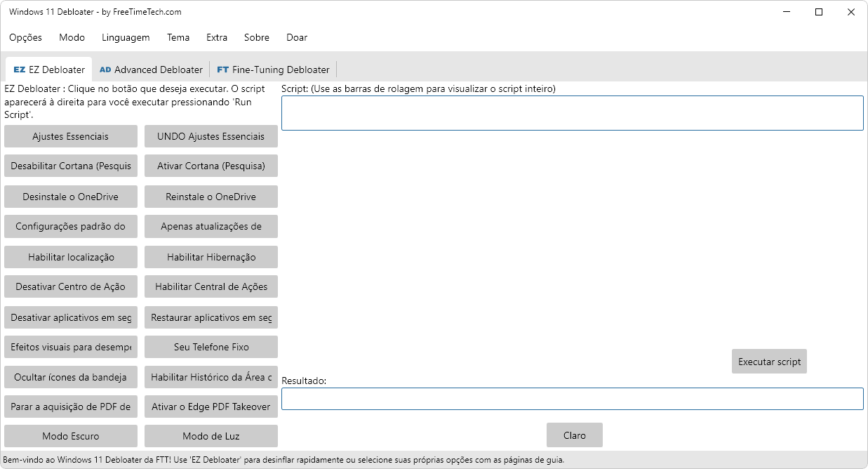Run the script with Executar script

(x=769, y=362)
